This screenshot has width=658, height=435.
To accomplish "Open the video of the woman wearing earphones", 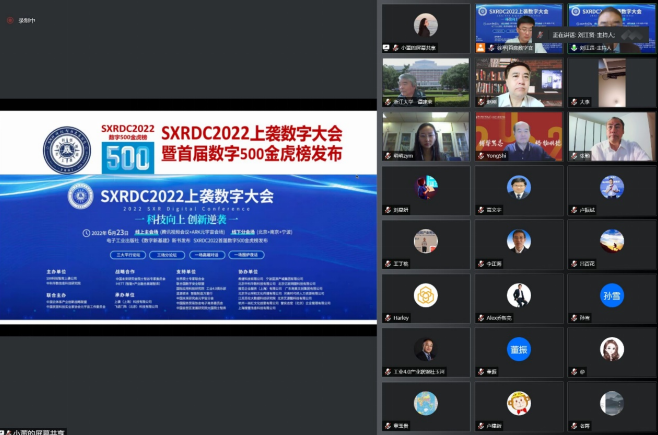I will [x=426, y=136].
